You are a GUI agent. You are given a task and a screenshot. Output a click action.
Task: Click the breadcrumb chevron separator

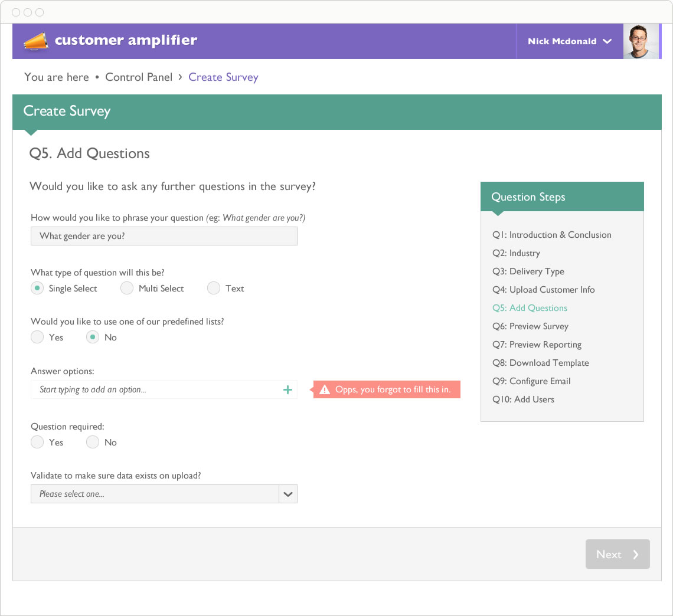180,77
